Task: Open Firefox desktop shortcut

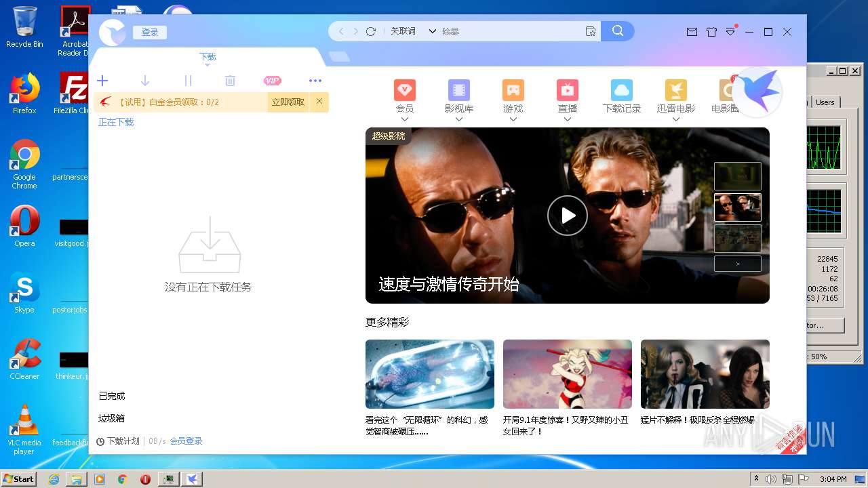Action: (x=24, y=94)
